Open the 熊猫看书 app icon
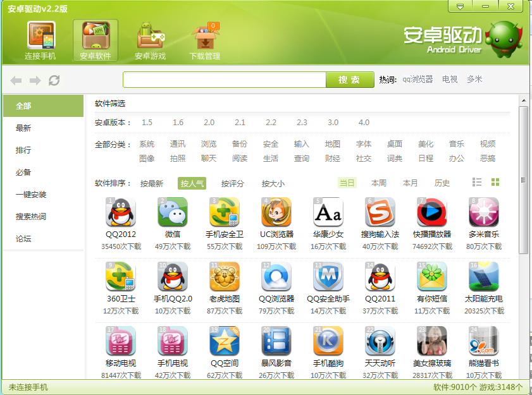The height and width of the screenshot is (395, 532). click(484, 341)
